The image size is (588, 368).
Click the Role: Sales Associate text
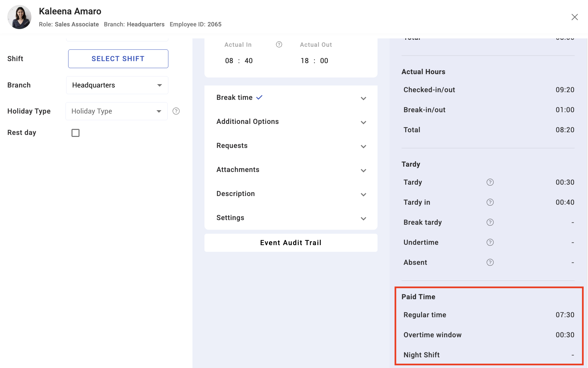(69, 24)
